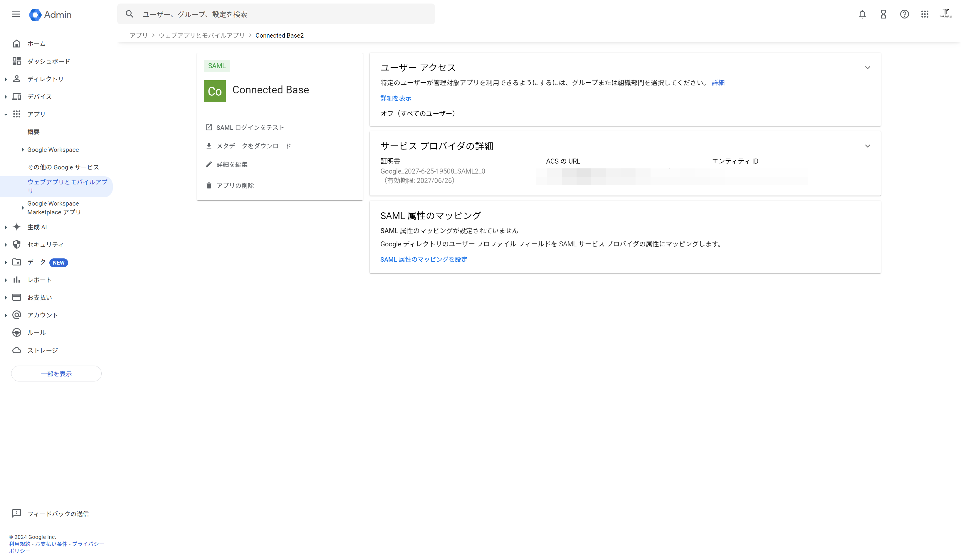The height and width of the screenshot is (560, 961).
Task: Click the search input field
Action: point(276,14)
